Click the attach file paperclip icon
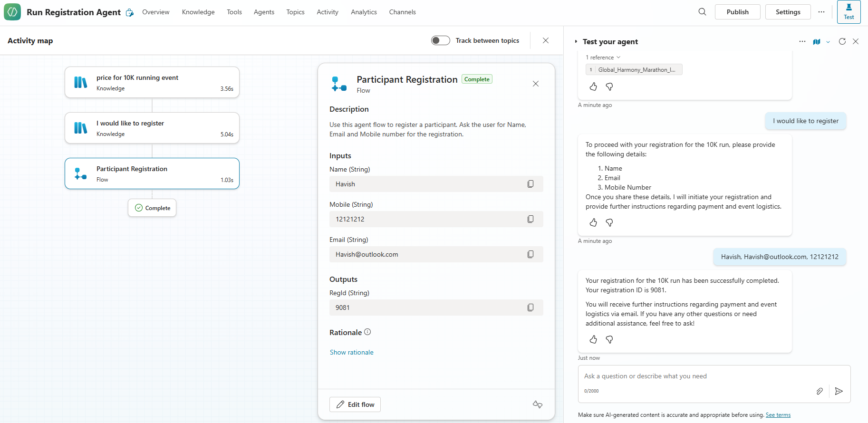This screenshot has height=423, width=868. (x=820, y=391)
